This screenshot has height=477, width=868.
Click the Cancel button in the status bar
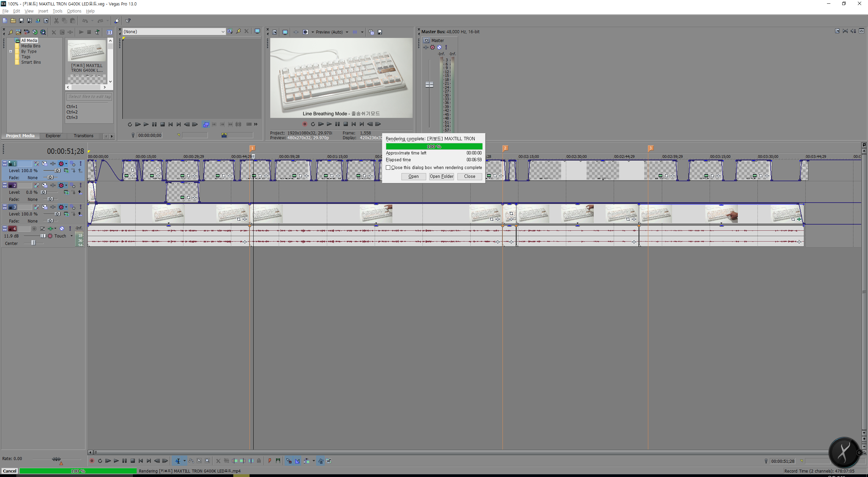click(10, 471)
